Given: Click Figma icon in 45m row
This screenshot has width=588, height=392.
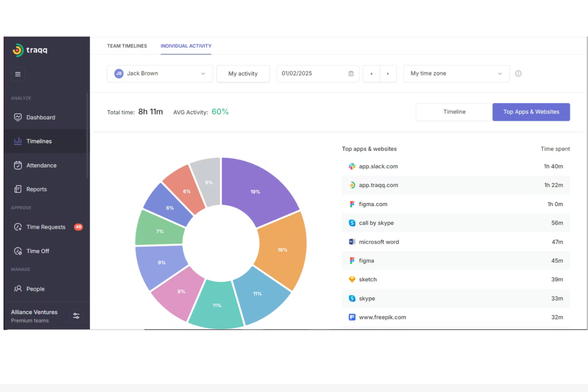Looking at the screenshot, I should (x=352, y=261).
